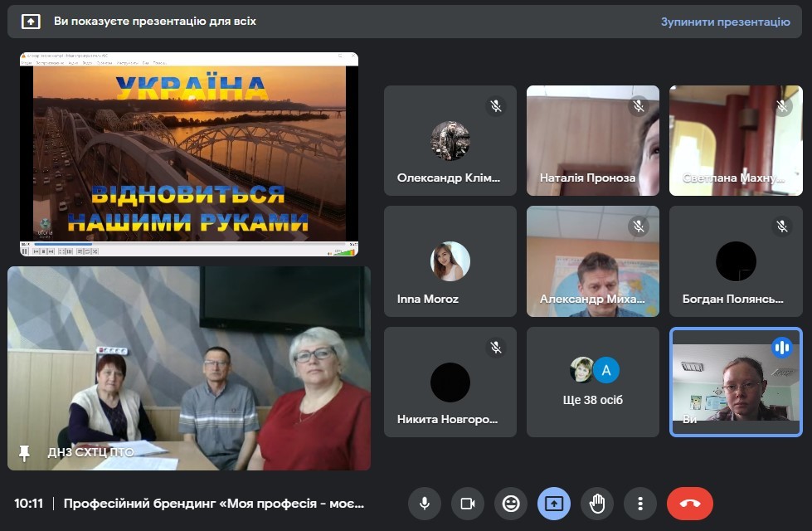The width and height of the screenshot is (812, 531).
Task: Click the speaking indicator on your Ви tile
Action: [780, 348]
